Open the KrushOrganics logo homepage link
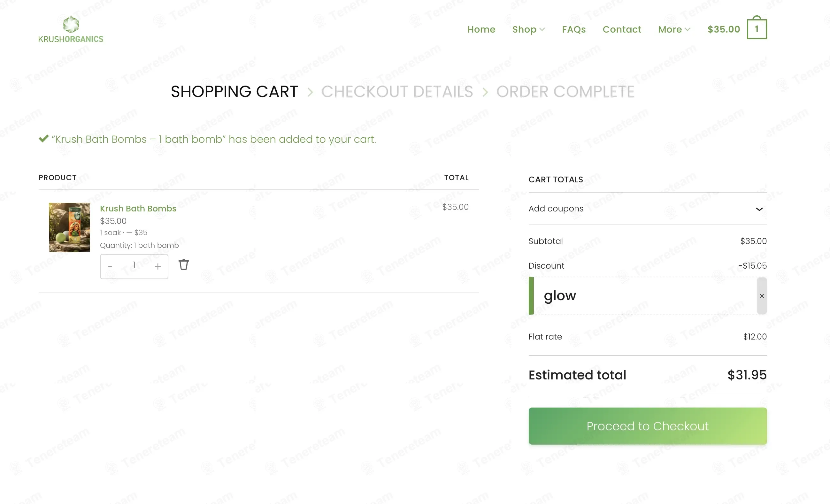The image size is (830, 504). point(71,30)
